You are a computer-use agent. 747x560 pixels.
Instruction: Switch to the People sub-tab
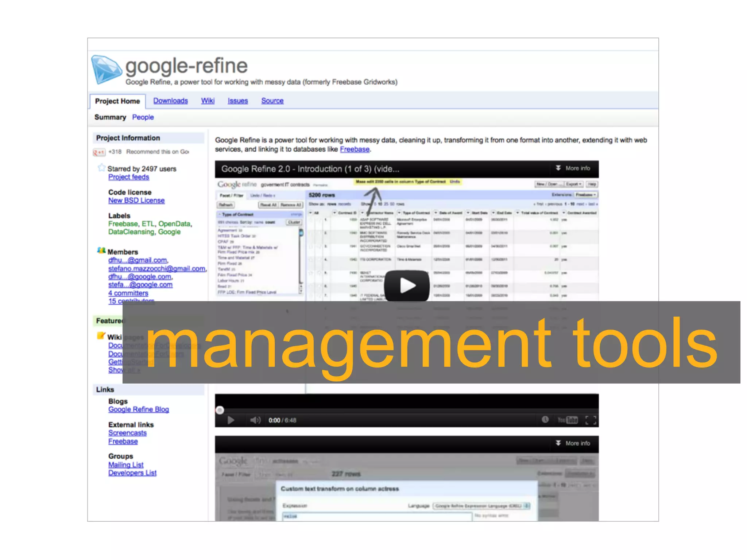143,117
